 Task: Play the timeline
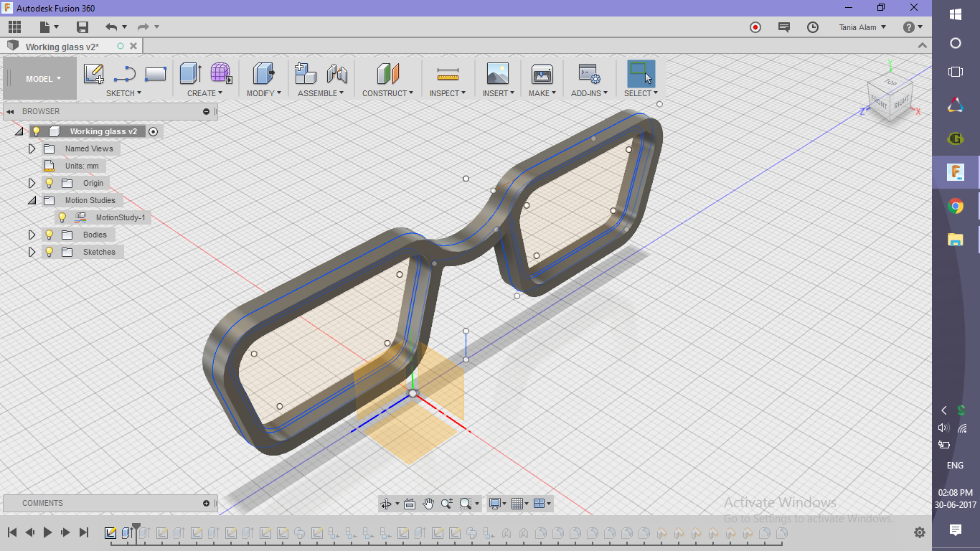click(47, 532)
